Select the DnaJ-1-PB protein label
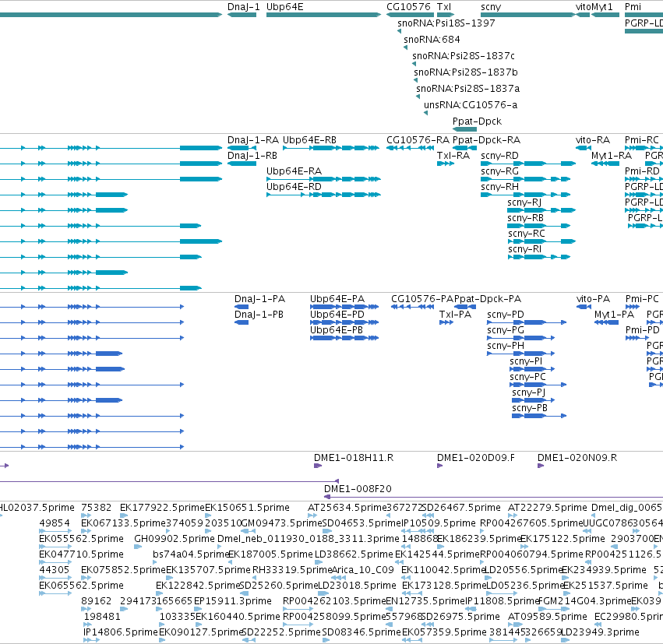The height and width of the screenshot is (644, 663). pos(259,315)
